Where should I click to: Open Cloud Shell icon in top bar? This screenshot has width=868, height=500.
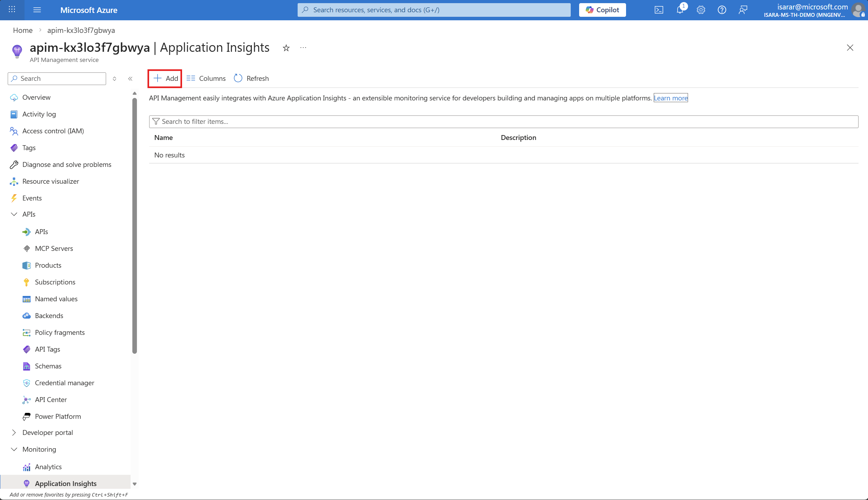[x=659, y=10]
